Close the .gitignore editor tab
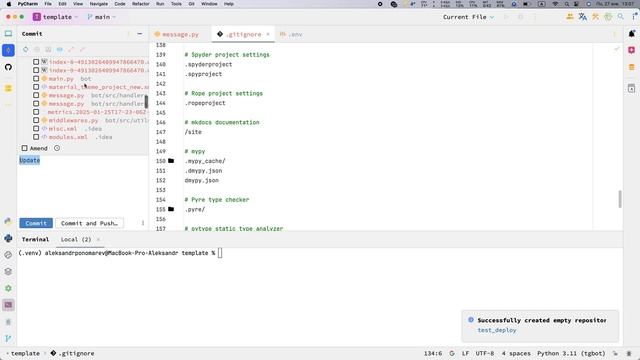This screenshot has width=640, height=360. (x=268, y=34)
